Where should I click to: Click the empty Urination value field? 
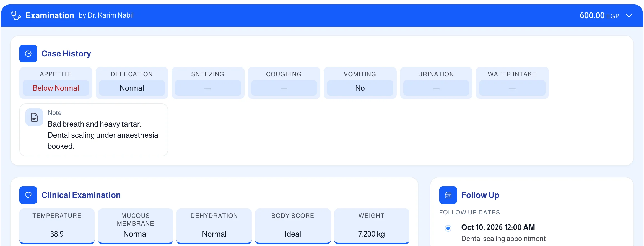coord(436,88)
